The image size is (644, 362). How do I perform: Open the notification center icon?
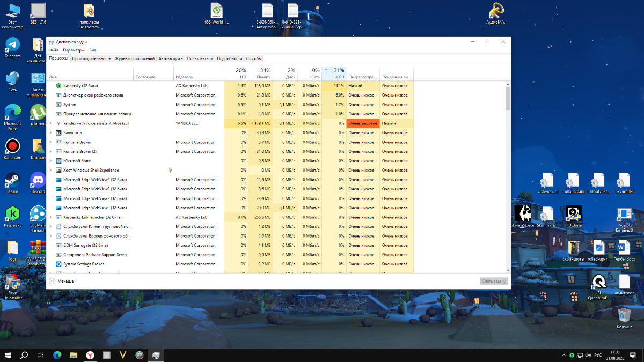[x=634, y=355]
